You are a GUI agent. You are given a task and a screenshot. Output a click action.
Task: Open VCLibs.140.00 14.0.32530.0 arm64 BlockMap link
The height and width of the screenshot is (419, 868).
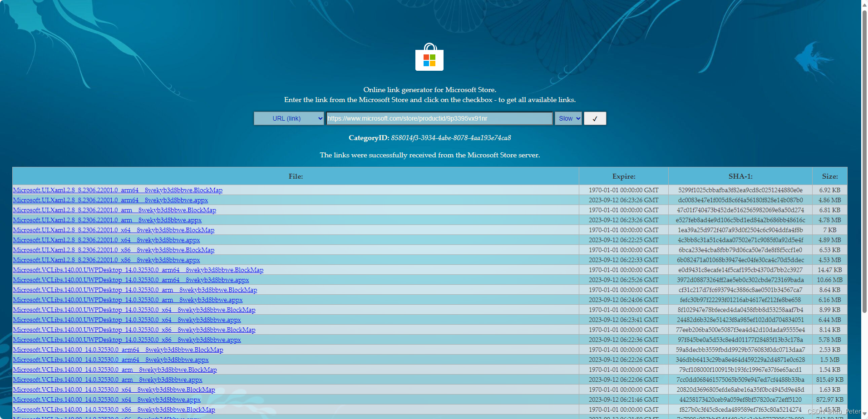point(118,350)
